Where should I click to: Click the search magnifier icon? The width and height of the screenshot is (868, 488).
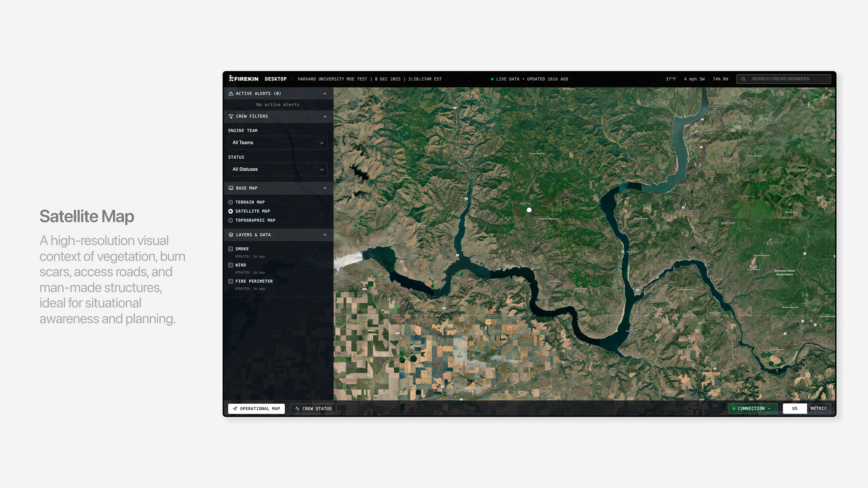point(743,79)
